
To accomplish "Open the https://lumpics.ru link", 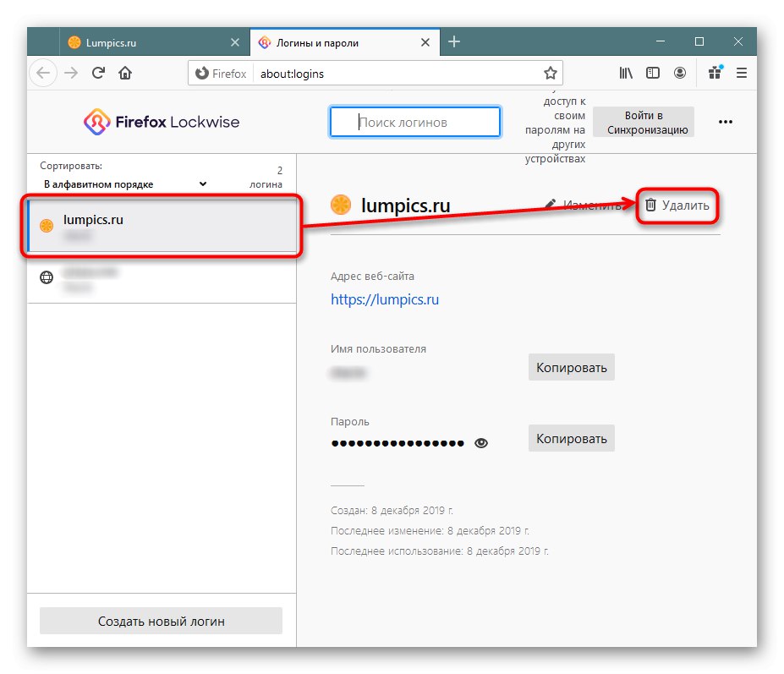I will pyautogui.click(x=385, y=299).
